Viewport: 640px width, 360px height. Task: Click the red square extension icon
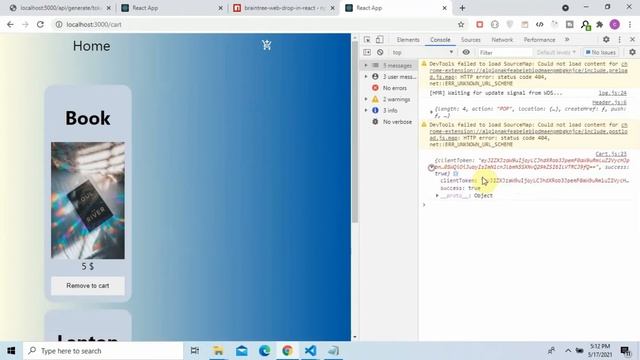[480, 24]
